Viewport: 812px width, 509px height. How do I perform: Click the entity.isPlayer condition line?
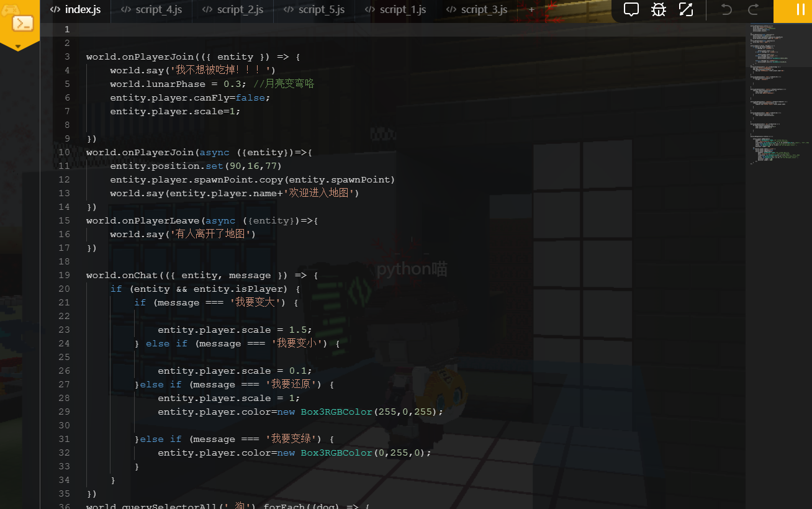pos(205,289)
